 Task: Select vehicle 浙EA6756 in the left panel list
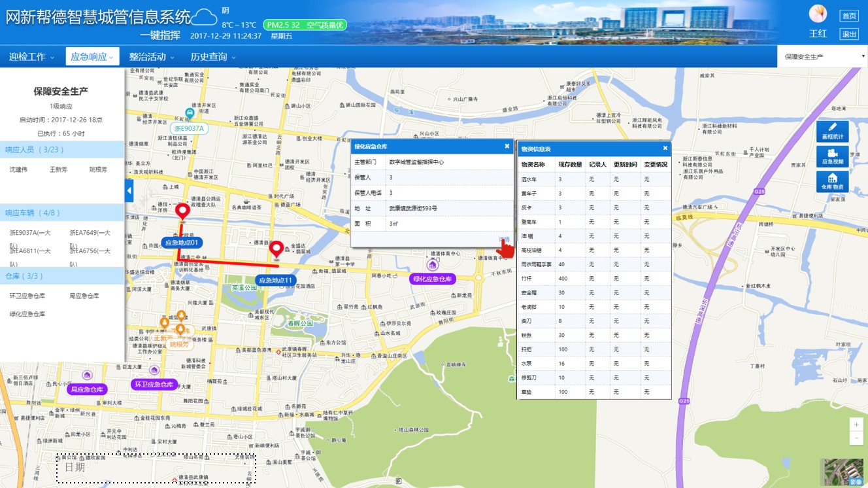(90, 251)
